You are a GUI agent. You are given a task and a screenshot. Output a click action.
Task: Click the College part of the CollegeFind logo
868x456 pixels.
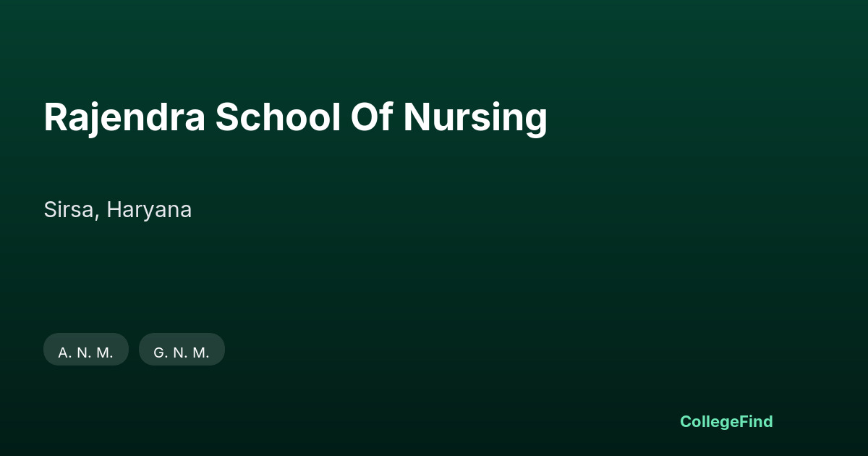click(x=710, y=421)
